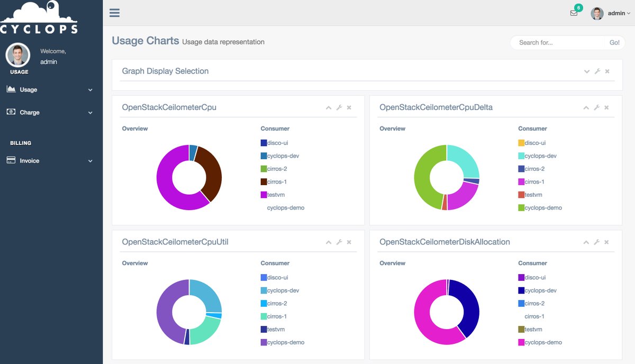This screenshot has width=635, height=364.
Task: Click the Usage area chart icon
Action: (11, 89)
